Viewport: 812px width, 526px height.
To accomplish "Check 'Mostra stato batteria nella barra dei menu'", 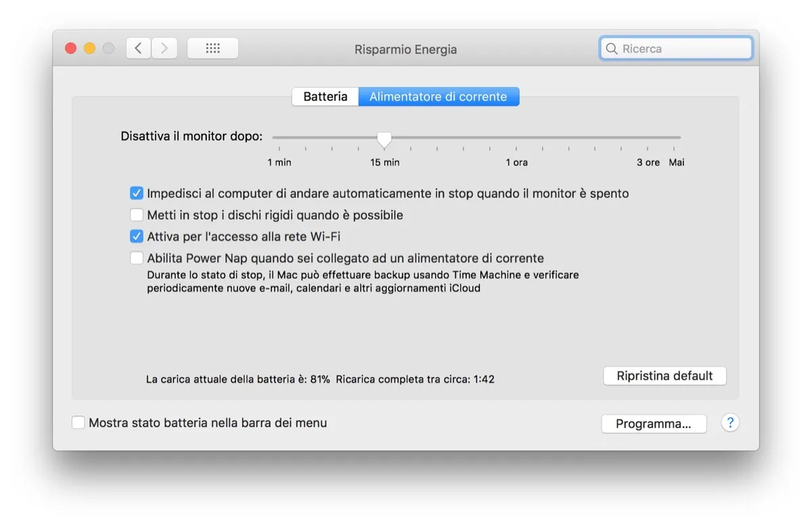I will click(x=78, y=422).
